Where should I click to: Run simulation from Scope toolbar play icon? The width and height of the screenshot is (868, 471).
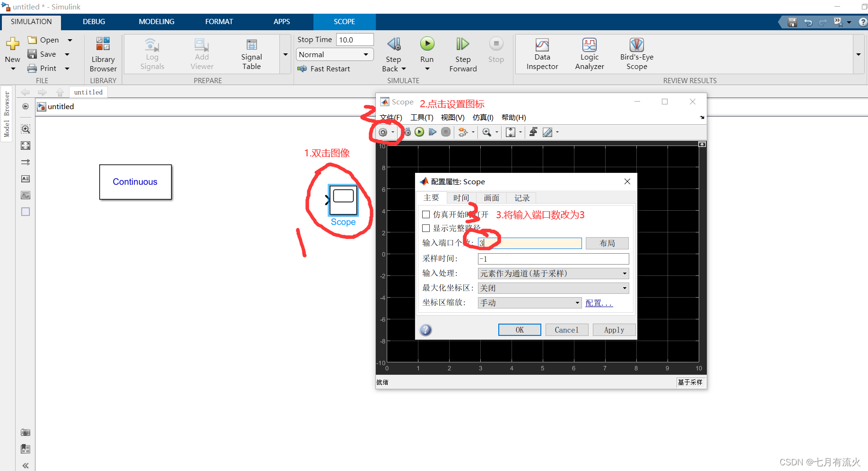tap(419, 132)
